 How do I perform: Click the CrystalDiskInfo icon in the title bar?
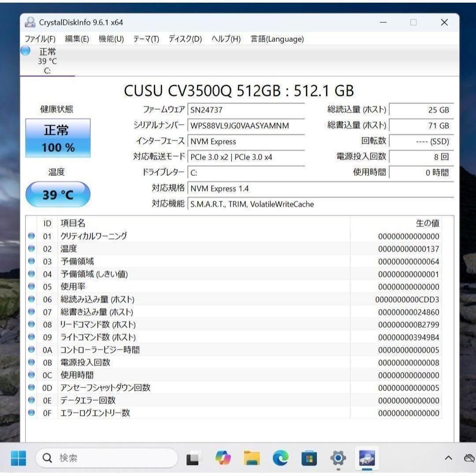click(30, 22)
